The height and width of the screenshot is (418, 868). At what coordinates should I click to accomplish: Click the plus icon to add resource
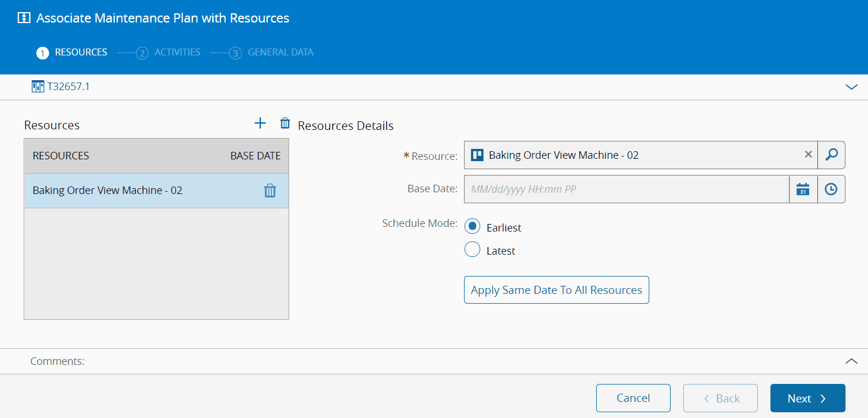pos(260,123)
